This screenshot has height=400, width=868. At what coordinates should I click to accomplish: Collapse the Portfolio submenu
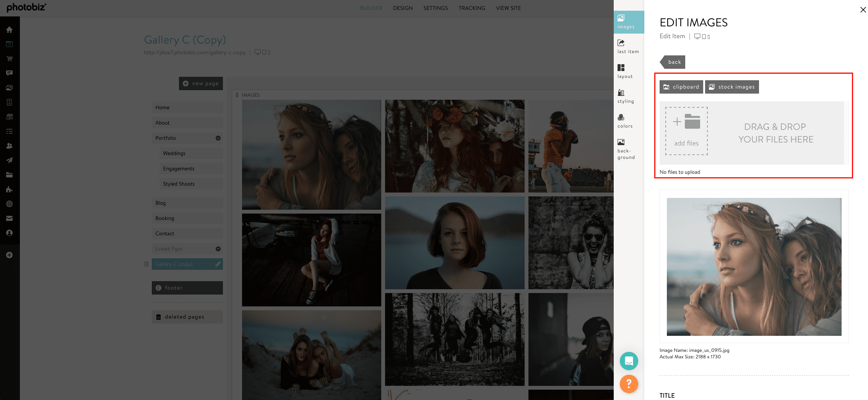pos(218,138)
